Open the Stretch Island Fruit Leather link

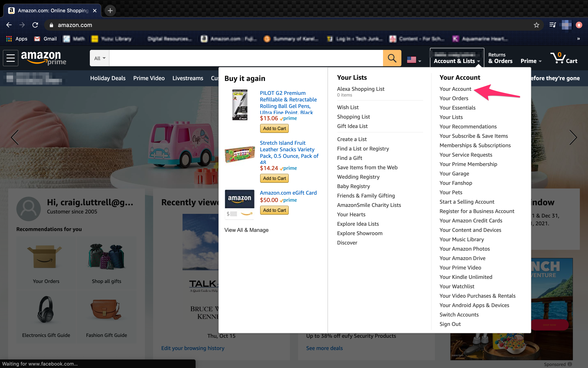[289, 152]
